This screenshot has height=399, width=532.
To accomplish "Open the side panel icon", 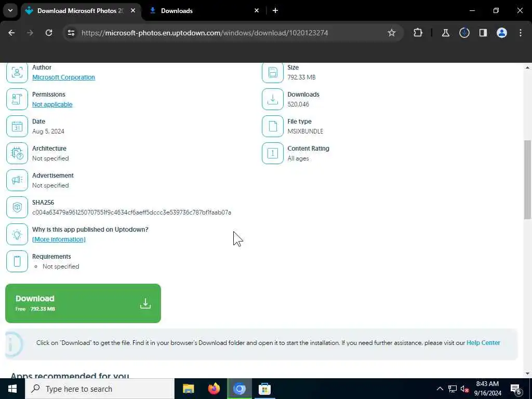I will (x=483, y=33).
